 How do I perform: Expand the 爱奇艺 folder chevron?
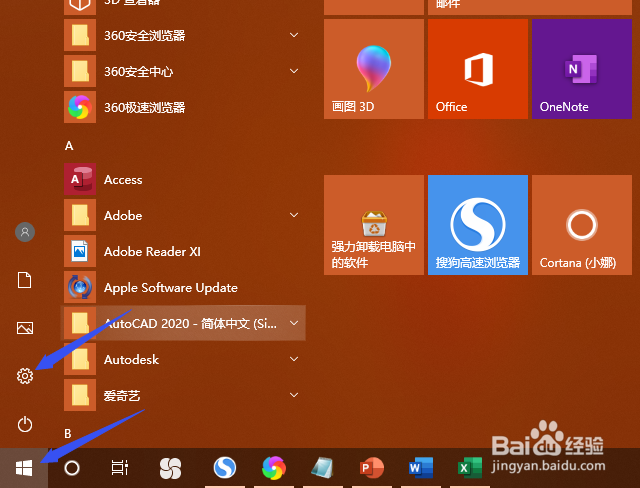(x=294, y=395)
